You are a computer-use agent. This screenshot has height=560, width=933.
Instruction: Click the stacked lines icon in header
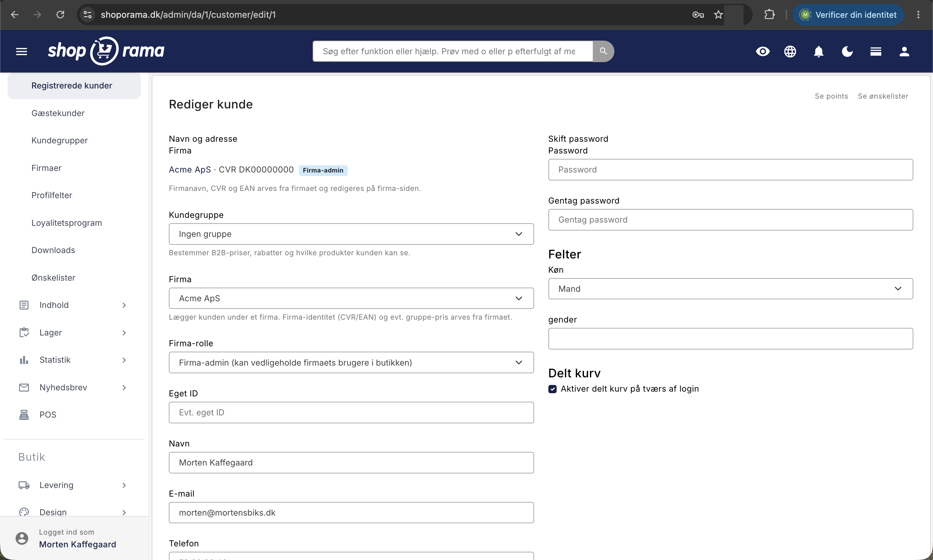876,51
